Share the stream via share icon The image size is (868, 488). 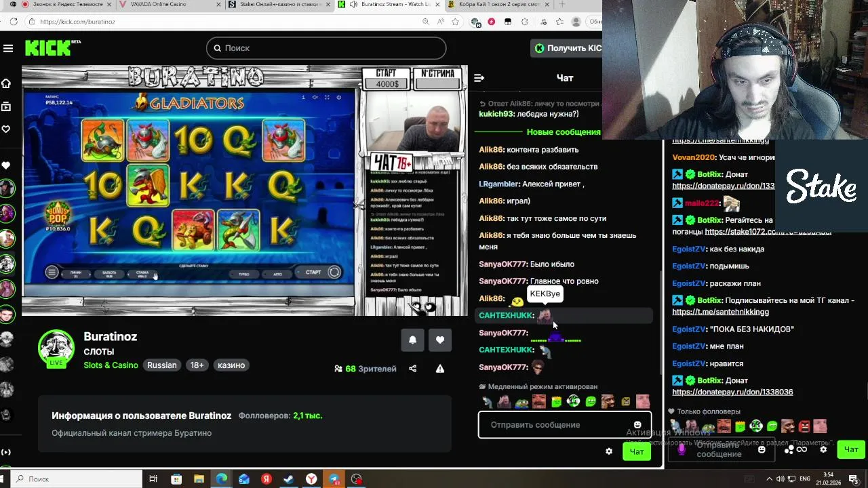pos(412,369)
